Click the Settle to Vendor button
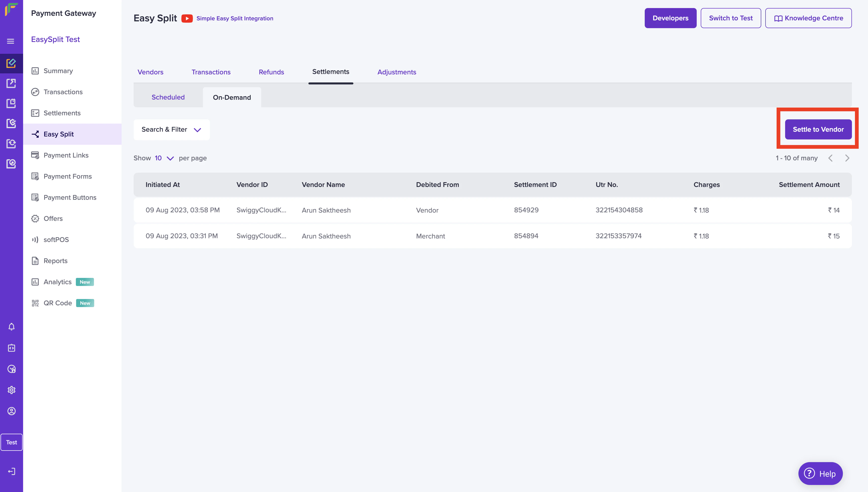This screenshot has width=868, height=492. pyautogui.click(x=818, y=129)
